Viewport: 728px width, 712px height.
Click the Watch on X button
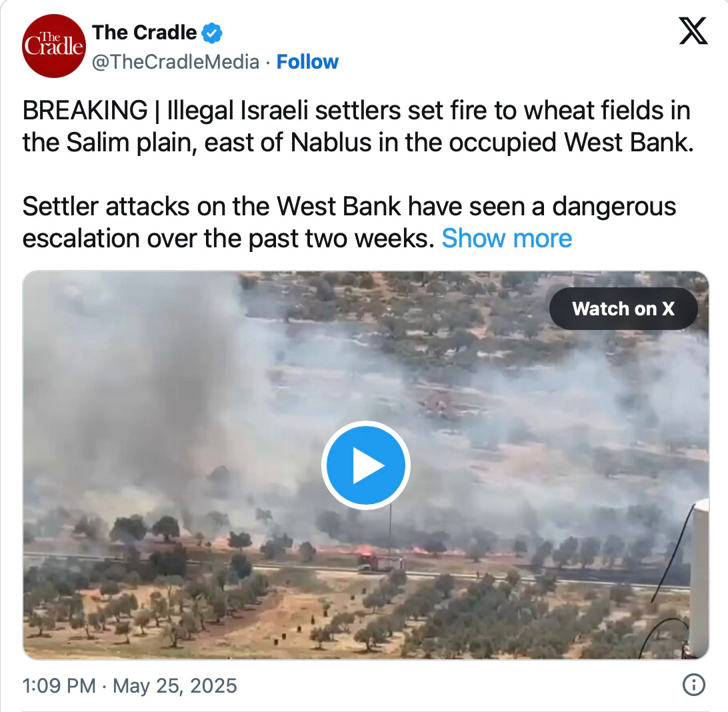coord(623,309)
